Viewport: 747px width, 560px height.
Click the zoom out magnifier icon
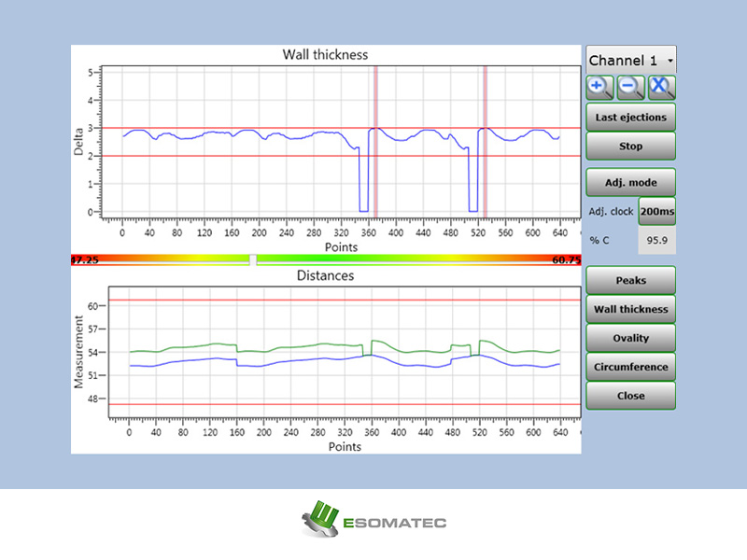[630, 88]
